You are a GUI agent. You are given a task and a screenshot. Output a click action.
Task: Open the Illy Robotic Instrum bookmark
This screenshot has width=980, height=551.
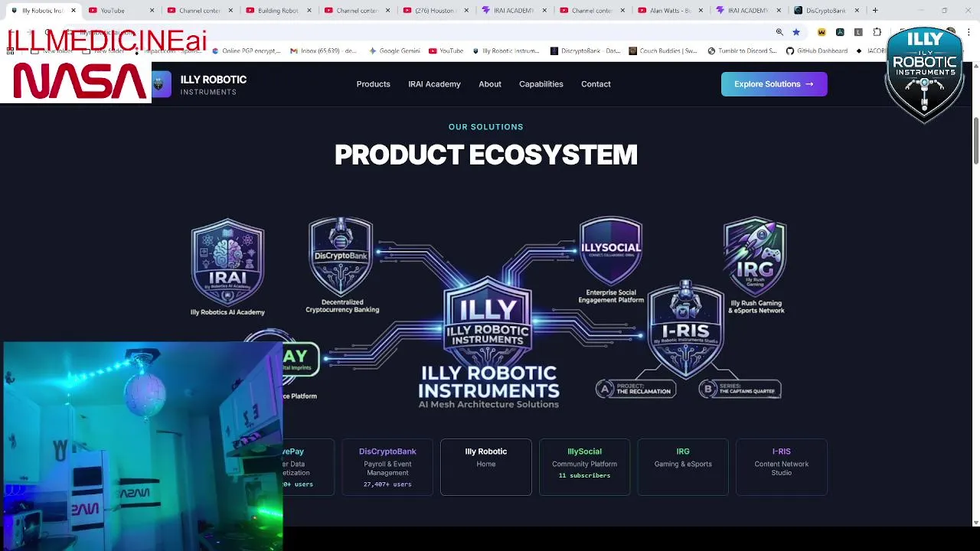point(506,51)
